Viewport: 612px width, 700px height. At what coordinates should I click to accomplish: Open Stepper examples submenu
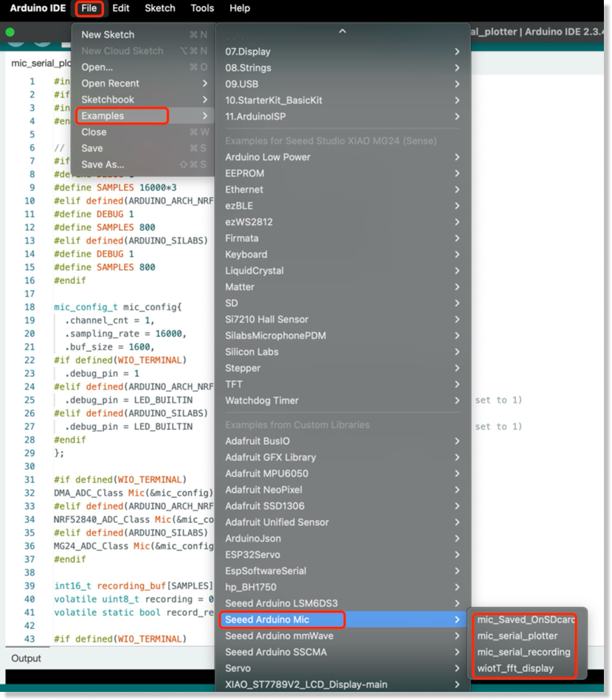coord(342,368)
